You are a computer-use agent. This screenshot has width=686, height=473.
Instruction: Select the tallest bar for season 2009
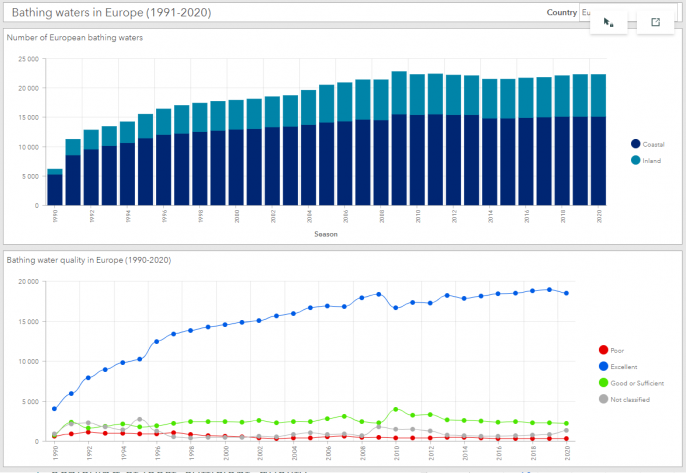(x=399, y=140)
